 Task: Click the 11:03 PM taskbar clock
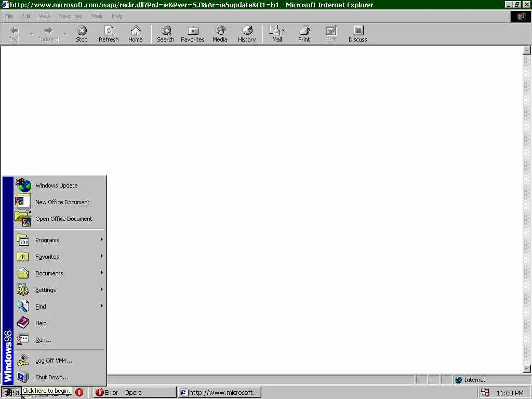510,393
